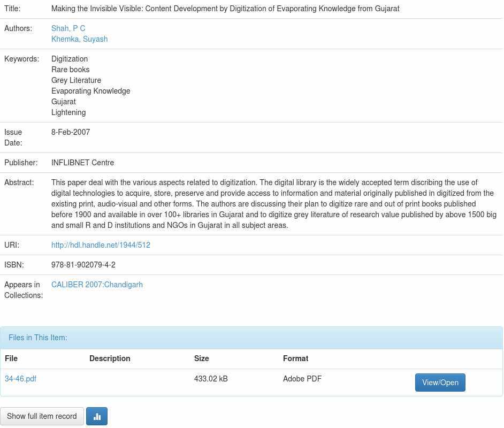Select the 'Digitization' keyword
The width and height of the screenshot is (504, 428).
tap(70, 59)
